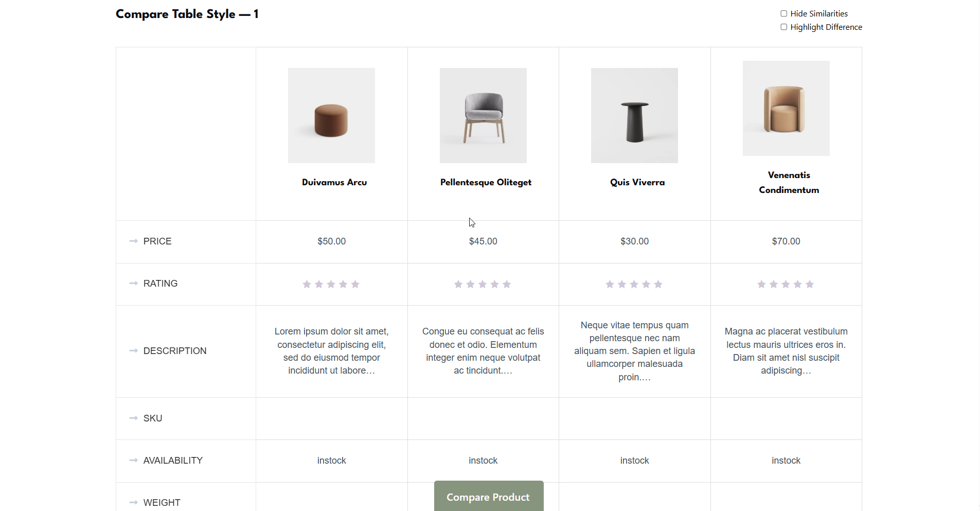Click the Pellentesque Oliteget product name

pos(485,182)
